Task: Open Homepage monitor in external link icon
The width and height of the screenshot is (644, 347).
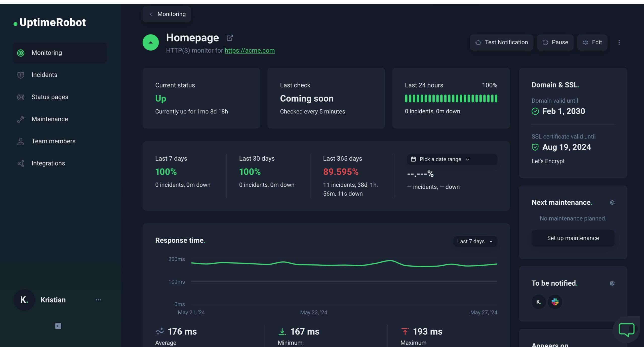Action: (230, 38)
